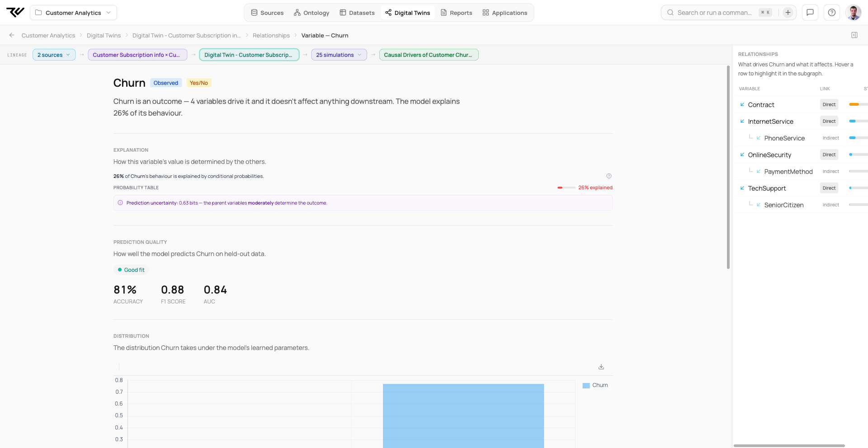Expand the 25 simulations dropdown
This screenshot has width=868, height=448.
(339, 55)
